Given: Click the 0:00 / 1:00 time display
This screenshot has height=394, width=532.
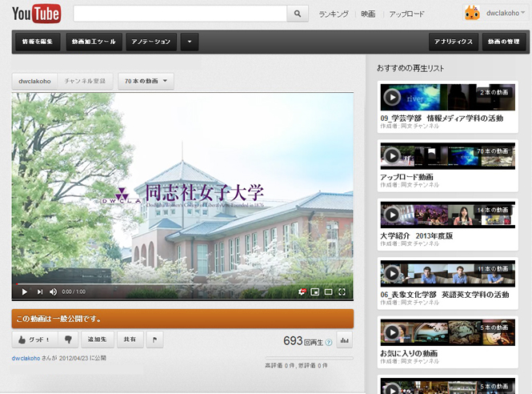Looking at the screenshot, I should click(74, 291).
